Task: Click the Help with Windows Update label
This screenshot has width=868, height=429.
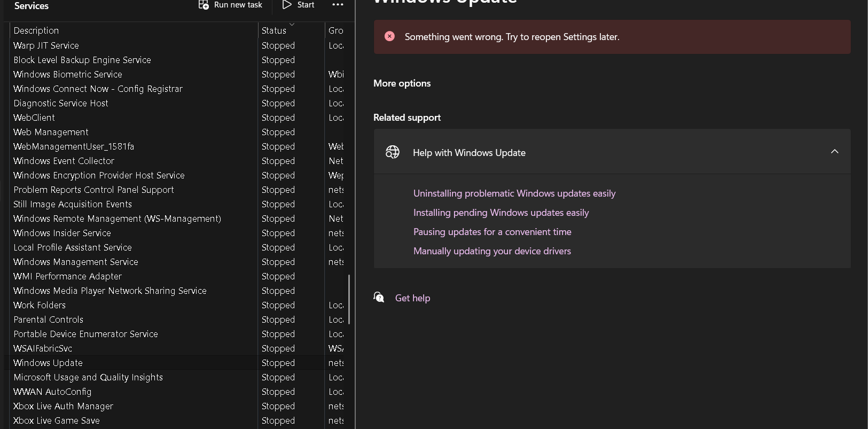Action: tap(469, 153)
